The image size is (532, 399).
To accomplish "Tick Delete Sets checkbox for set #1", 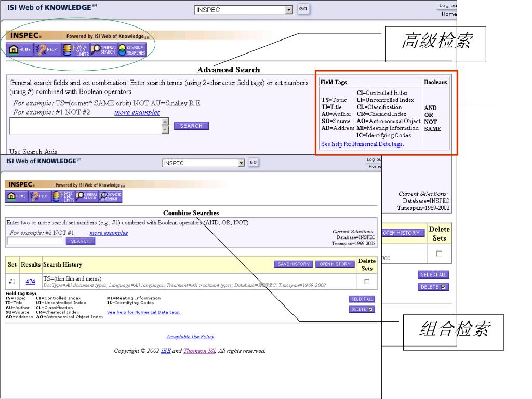I will click(x=367, y=282).
